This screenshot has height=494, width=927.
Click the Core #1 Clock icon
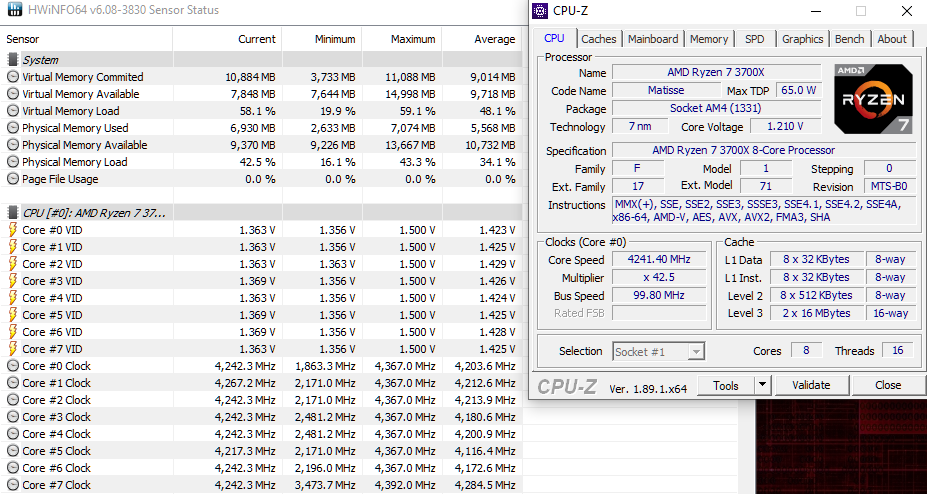click(12, 383)
